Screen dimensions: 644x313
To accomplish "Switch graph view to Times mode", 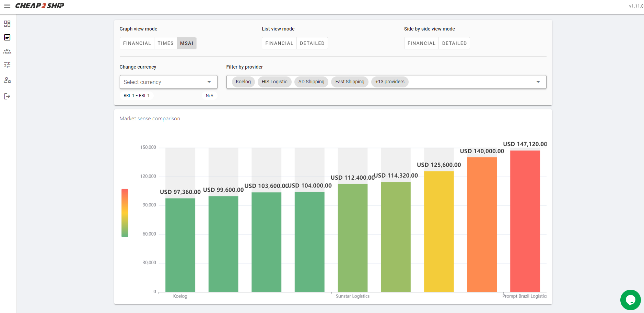I will coord(166,43).
